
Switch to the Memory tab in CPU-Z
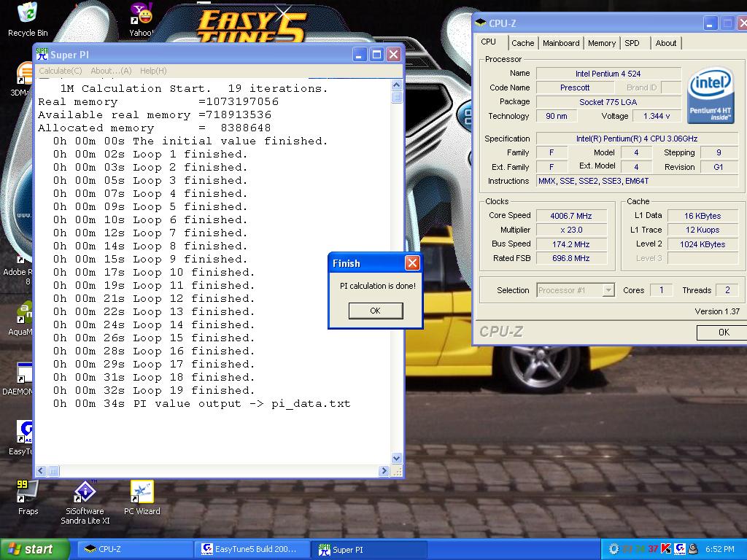602,43
